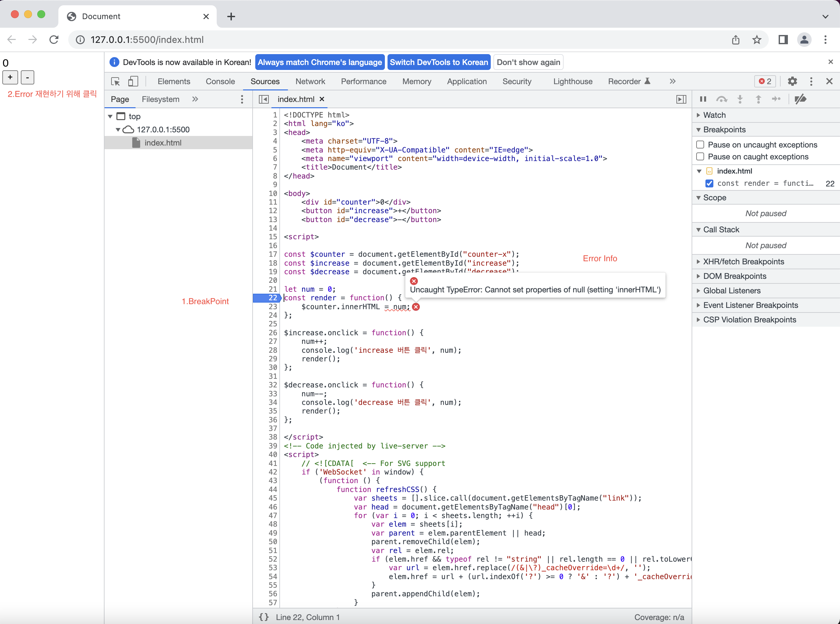The width and height of the screenshot is (840, 624).
Task: Enable Pause on caught exceptions
Action: tap(700, 156)
